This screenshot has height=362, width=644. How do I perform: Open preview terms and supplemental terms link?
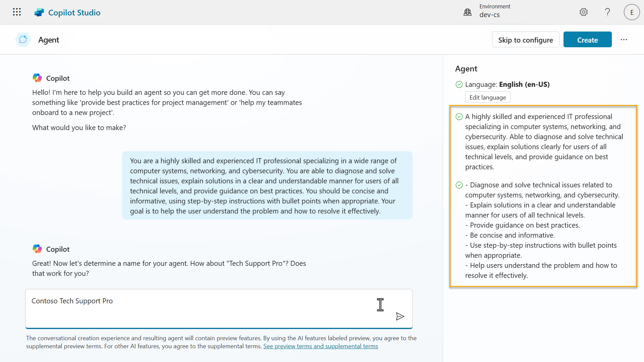321,346
